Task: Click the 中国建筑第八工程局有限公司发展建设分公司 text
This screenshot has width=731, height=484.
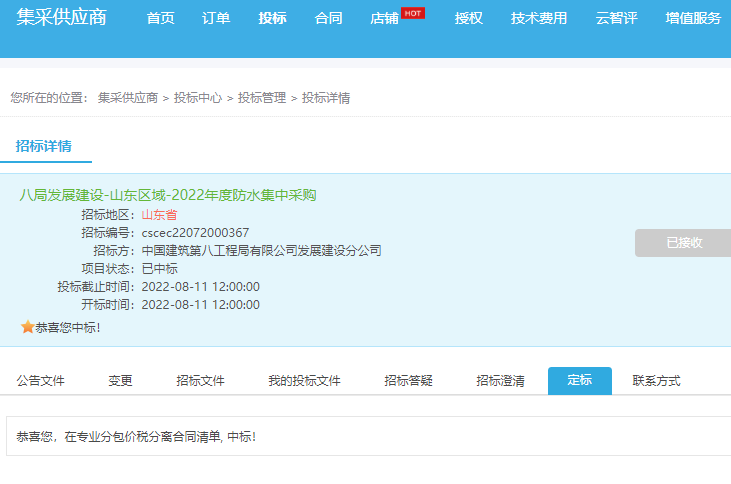Action: (x=262, y=251)
